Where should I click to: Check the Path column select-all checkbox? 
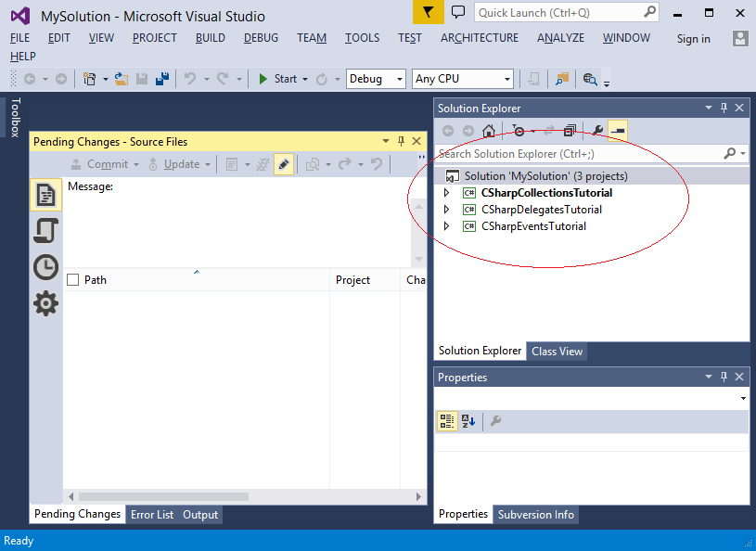tap(72, 279)
